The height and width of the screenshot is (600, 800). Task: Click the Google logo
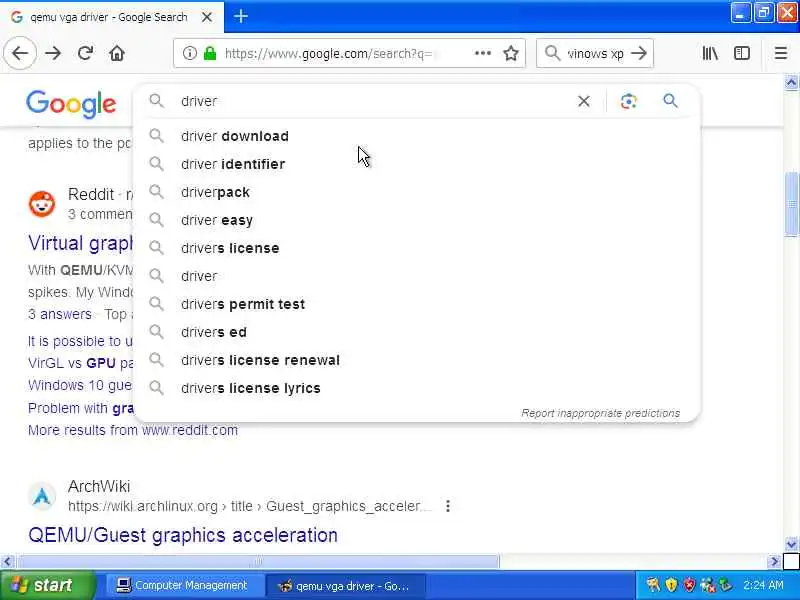click(x=71, y=104)
